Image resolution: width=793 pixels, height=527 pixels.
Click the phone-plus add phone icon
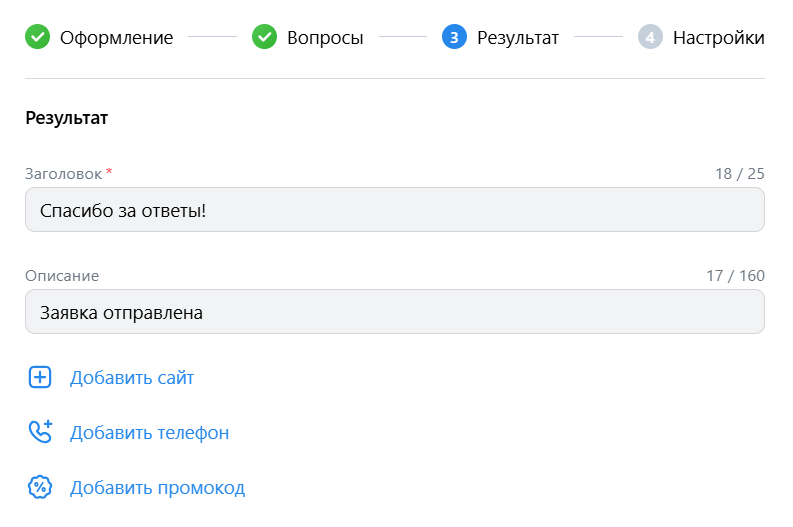[40, 432]
